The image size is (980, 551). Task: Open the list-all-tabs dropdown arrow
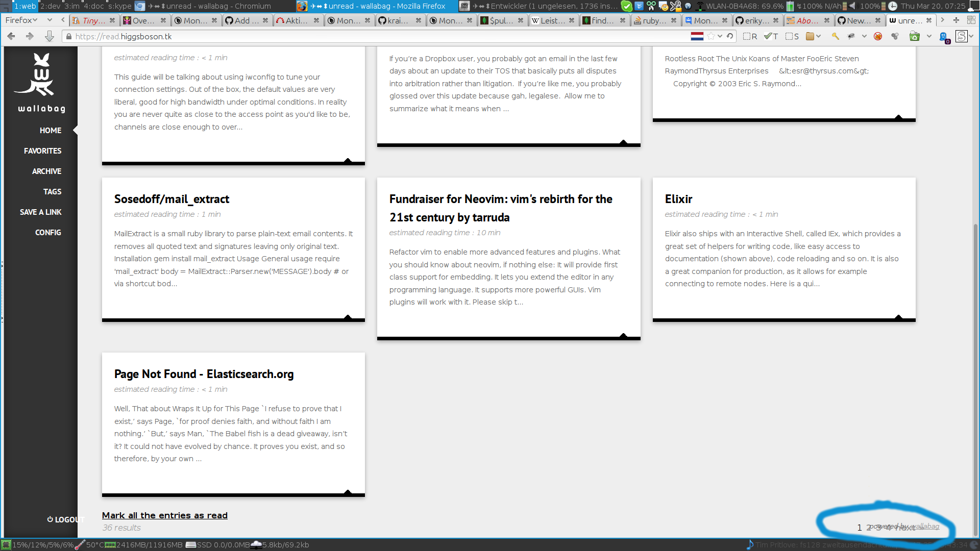tap(50, 20)
